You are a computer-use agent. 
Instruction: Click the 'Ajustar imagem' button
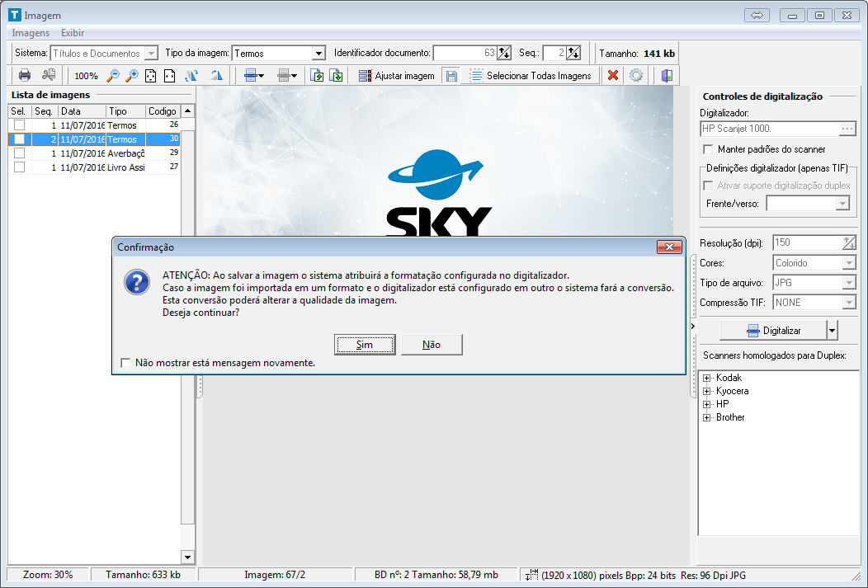396,76
